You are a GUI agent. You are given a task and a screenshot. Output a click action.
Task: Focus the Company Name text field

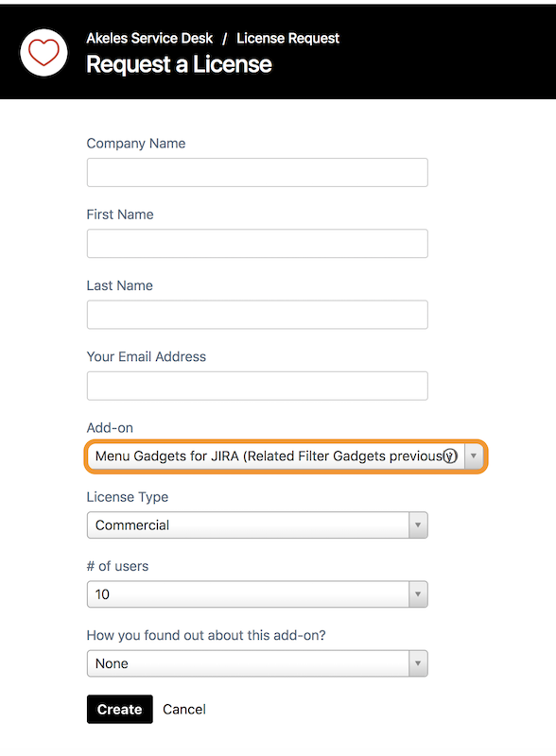point(257,172)
